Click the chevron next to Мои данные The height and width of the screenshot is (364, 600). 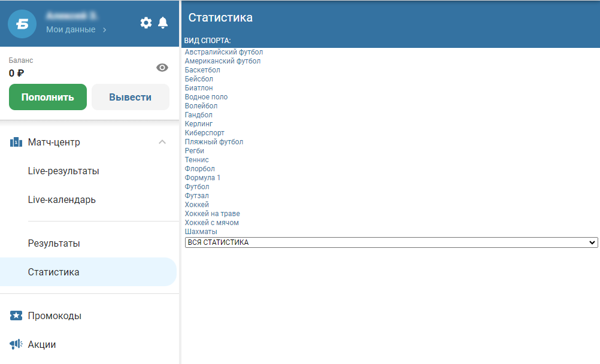click(104, 30)
